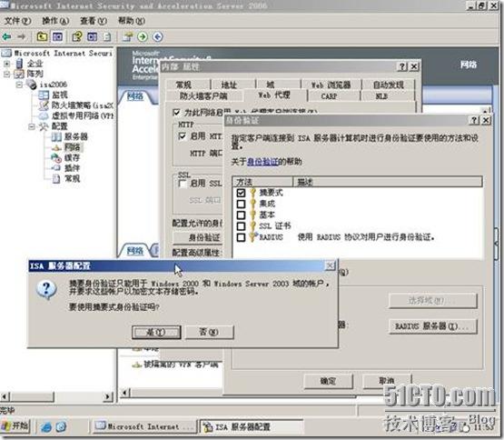This screenshot has height=440, width=504.
Task: Select the 服务器 node under 配置
Action: tap(76, 136)
